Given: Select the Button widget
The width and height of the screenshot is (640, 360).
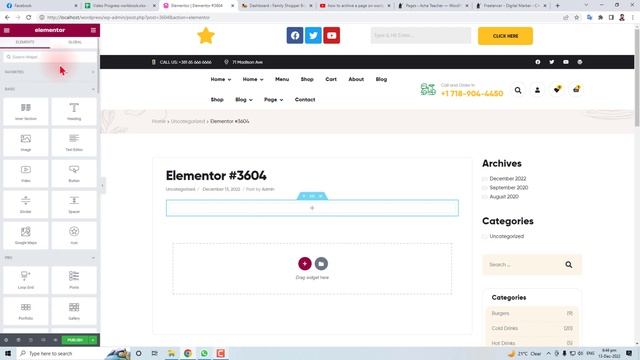Looking at the screenshot, I should (x=74, y=173).
